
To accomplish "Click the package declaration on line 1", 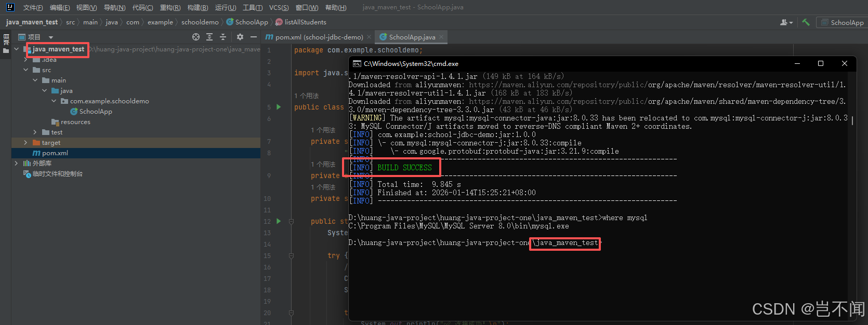I will pos(358,50).
